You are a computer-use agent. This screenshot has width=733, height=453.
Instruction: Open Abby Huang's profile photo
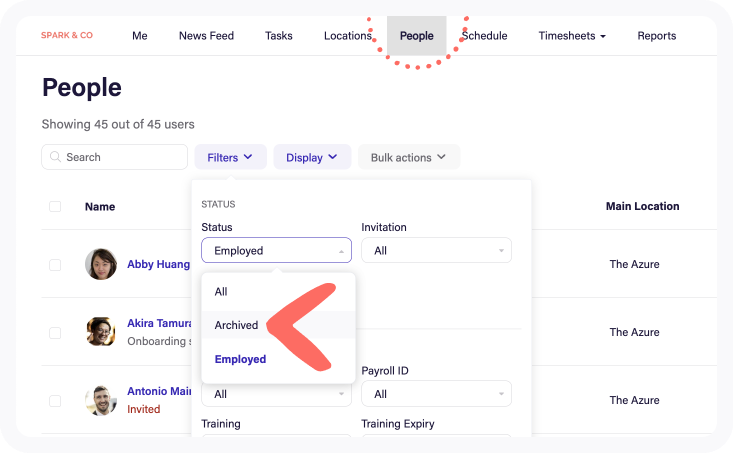[101, 264]
